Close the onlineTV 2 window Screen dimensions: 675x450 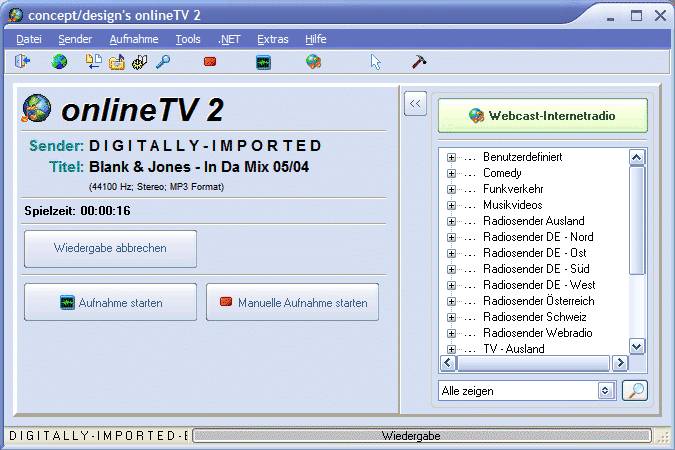pos(660,16)
